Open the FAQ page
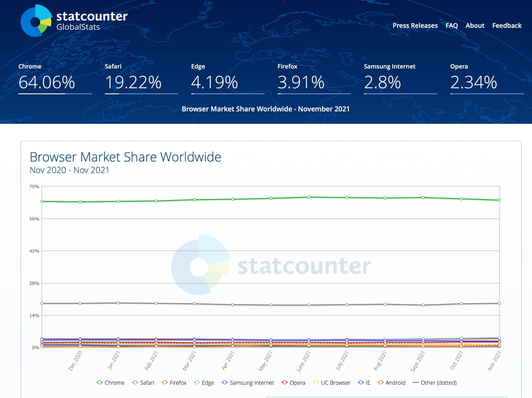Screen dimensions: 532x398 [x=451, y=26]
